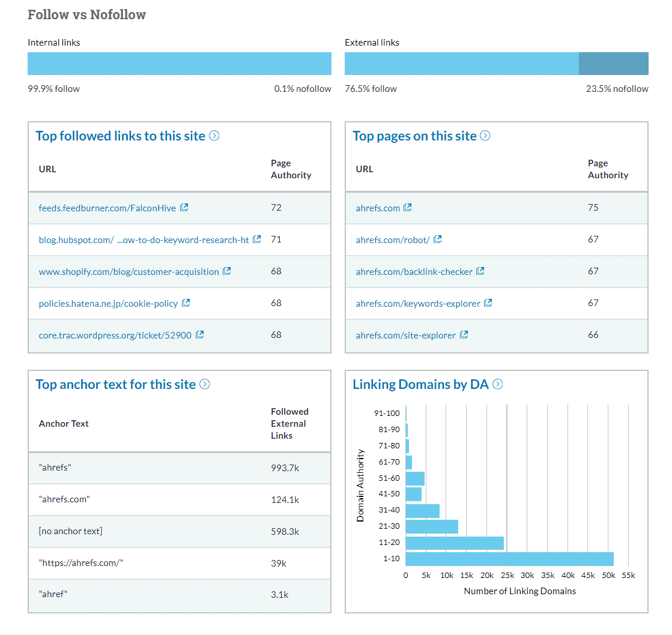
Task: Select the 1-10 Domain Authority bar
Action: click(510, 559)
